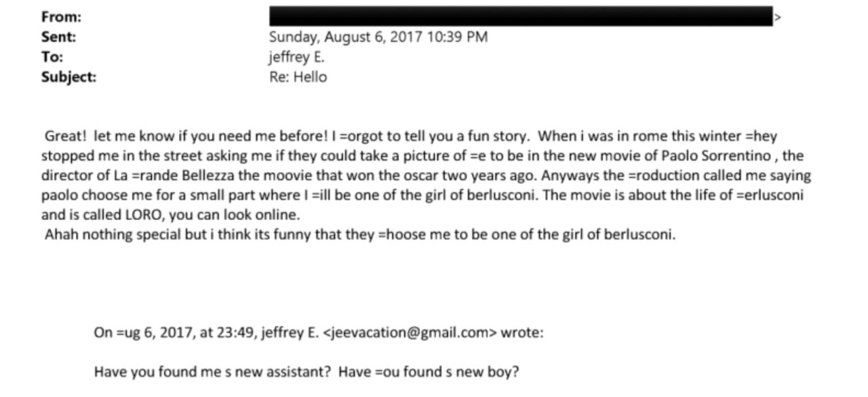Screen dimensions: 868x397
Task: Click the redacted sender bar
Action: [520, 16]
